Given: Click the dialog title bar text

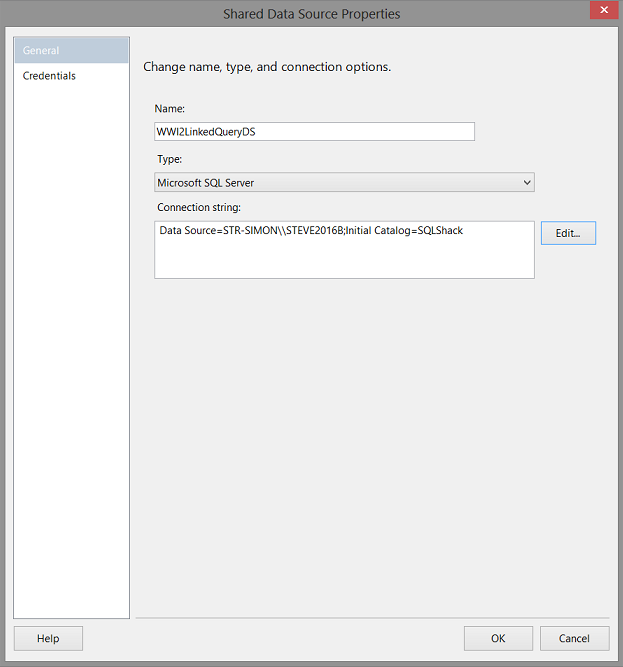Looking at the screenshot, I should coord(311,14).
